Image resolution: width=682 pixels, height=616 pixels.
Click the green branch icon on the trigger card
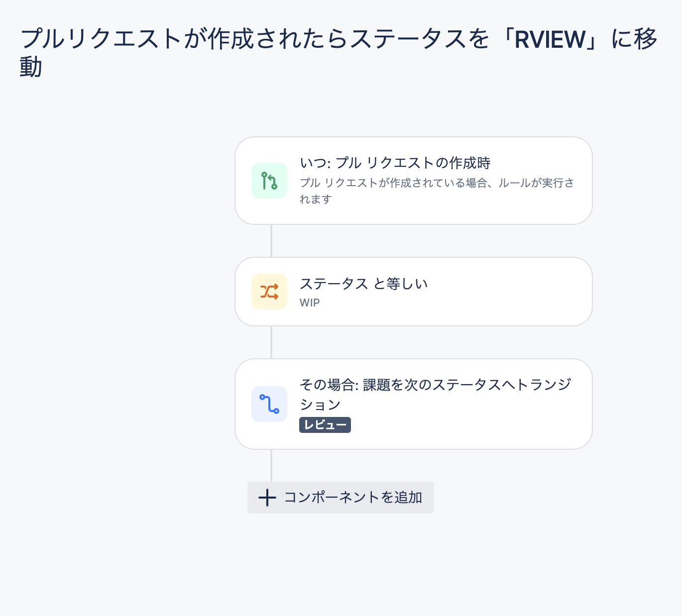click(x=269, y=181)
